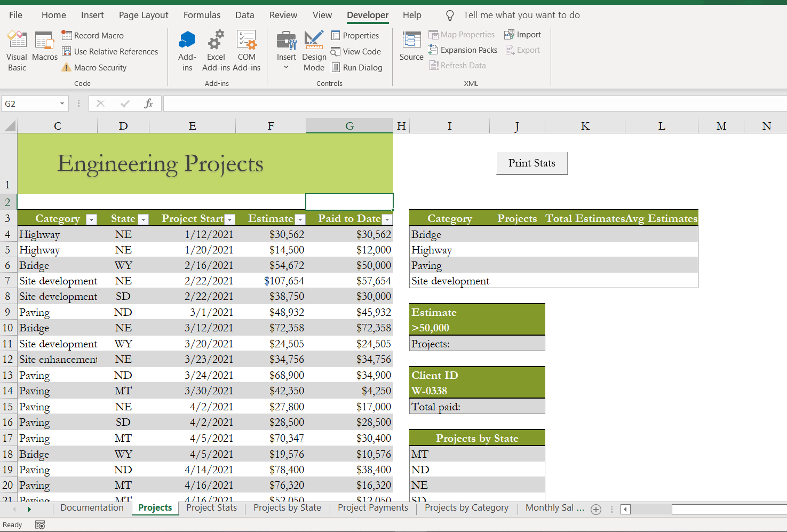Viewport: 787px width, 532px height.
Task: Toggle Design Mode
Action: [x=314, y=51]
